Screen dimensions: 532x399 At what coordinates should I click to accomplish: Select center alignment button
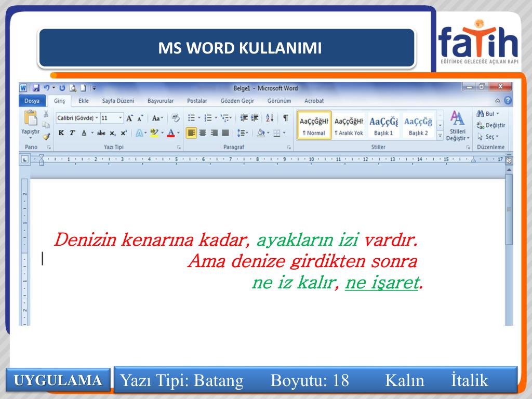203,133
